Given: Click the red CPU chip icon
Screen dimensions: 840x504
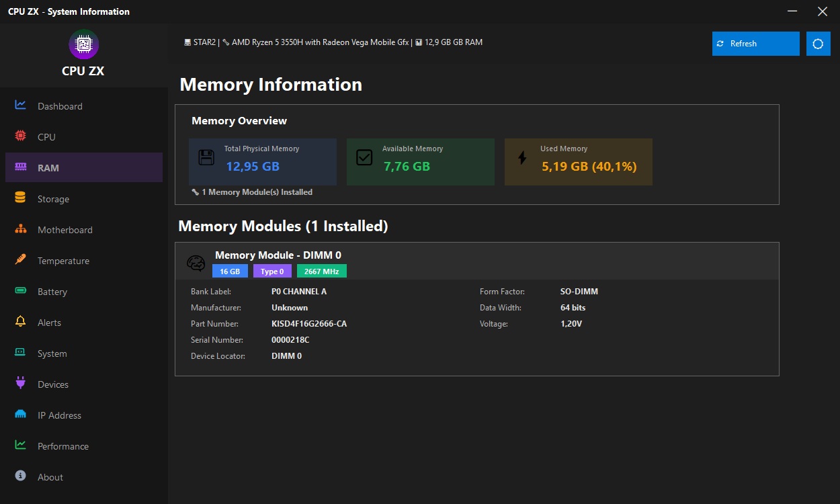Looking at the screenshot, I should (x=21, y=136).
